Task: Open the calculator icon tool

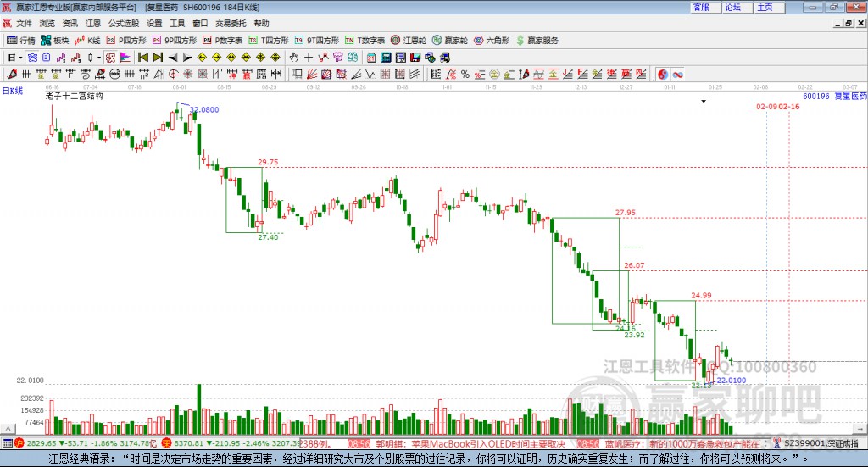Action: pyautogui.click(x=386, y=58)
